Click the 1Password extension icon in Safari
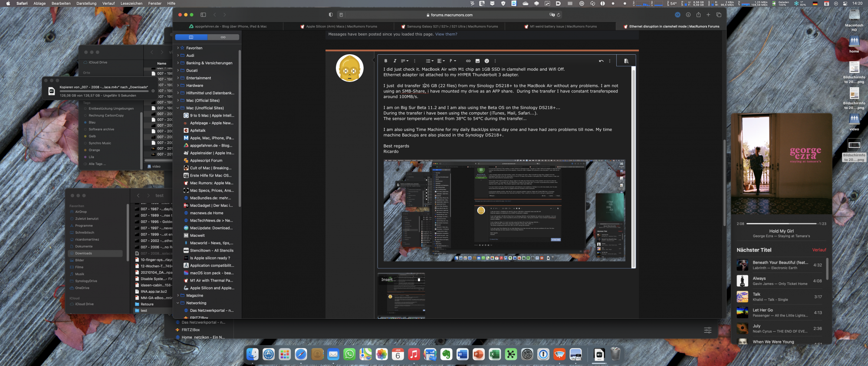This screenshot has width=868, height=366. (x=677, y=15)
